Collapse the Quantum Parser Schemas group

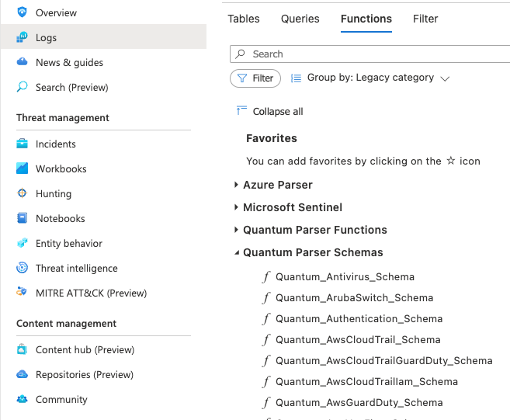(237, 252)
